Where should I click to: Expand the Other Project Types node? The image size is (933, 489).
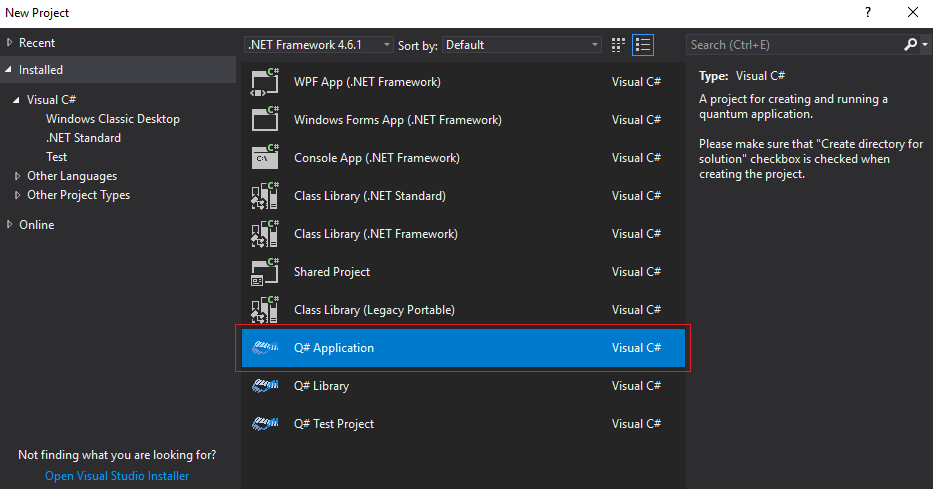coord(17,195)
